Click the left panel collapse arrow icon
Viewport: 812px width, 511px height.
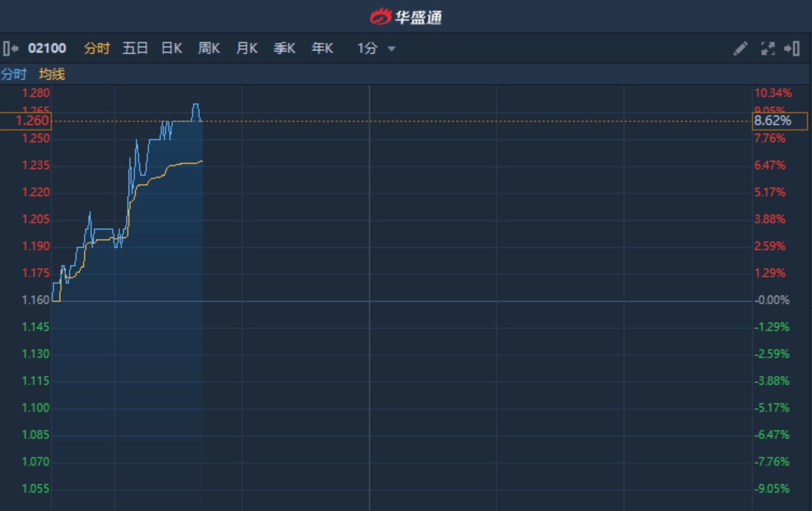(10, 49)
